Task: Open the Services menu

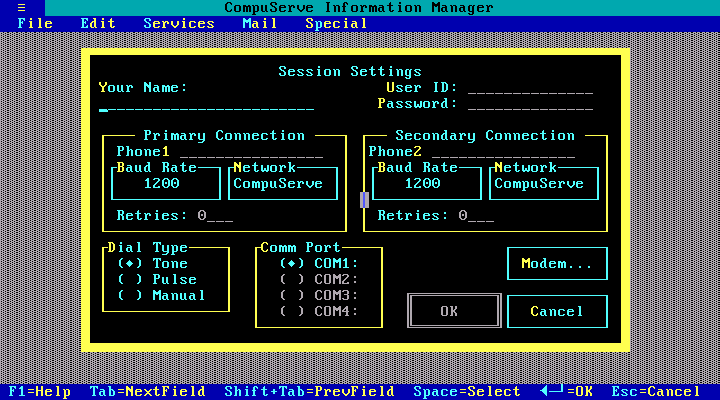Action: (179, 23)
